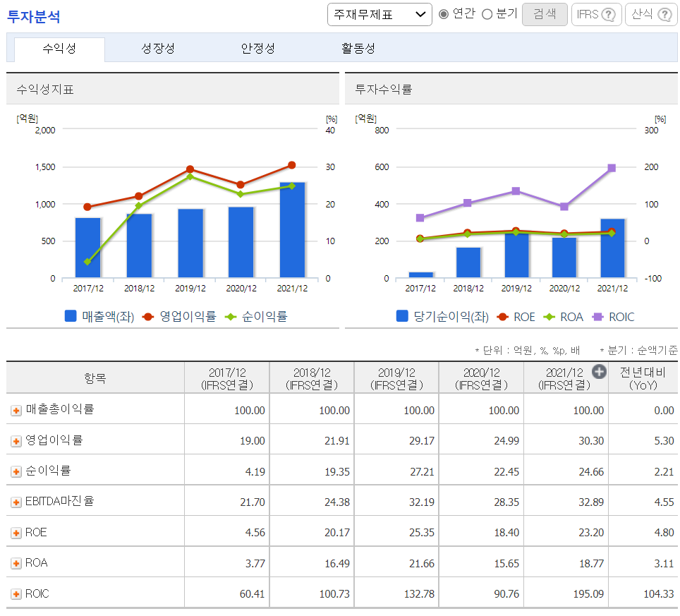Click the 항목 column header
This screenshot has height=616, width=680.
(x=95, y=378)
